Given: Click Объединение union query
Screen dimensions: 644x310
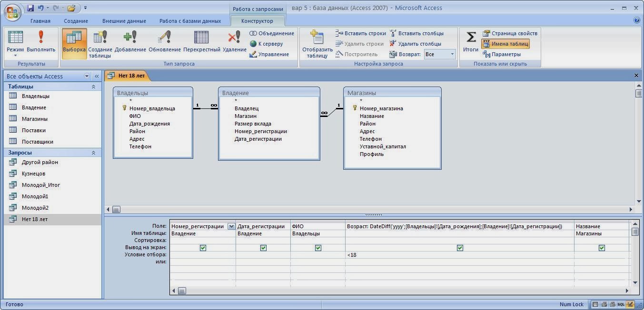Looking at the screenshot, I should 272,33.
